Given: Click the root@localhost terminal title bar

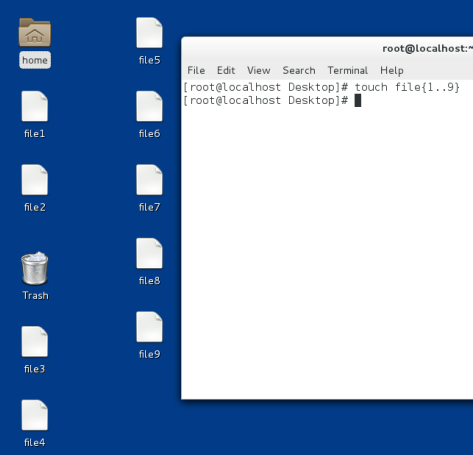Looking at the screenshot, I should tap(327, 49).
